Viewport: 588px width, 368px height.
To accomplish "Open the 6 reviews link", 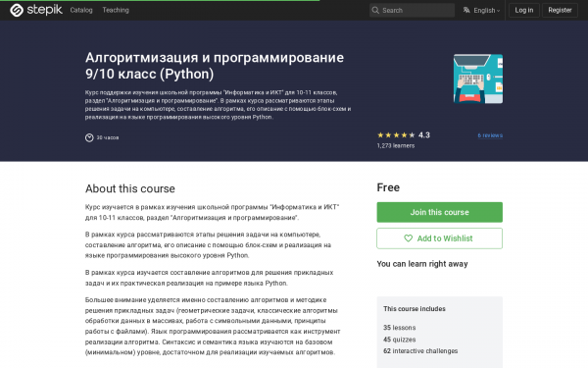I will tap(490, 135).
